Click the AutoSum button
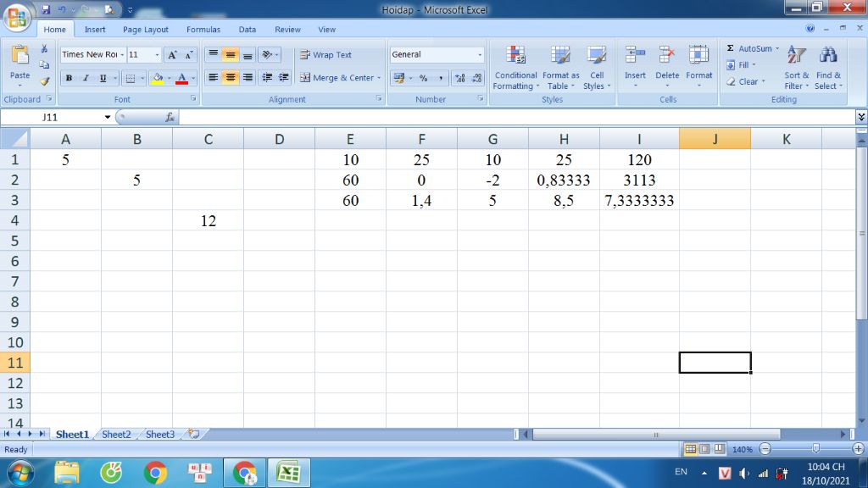868x488 pixels. coord(748,48)
